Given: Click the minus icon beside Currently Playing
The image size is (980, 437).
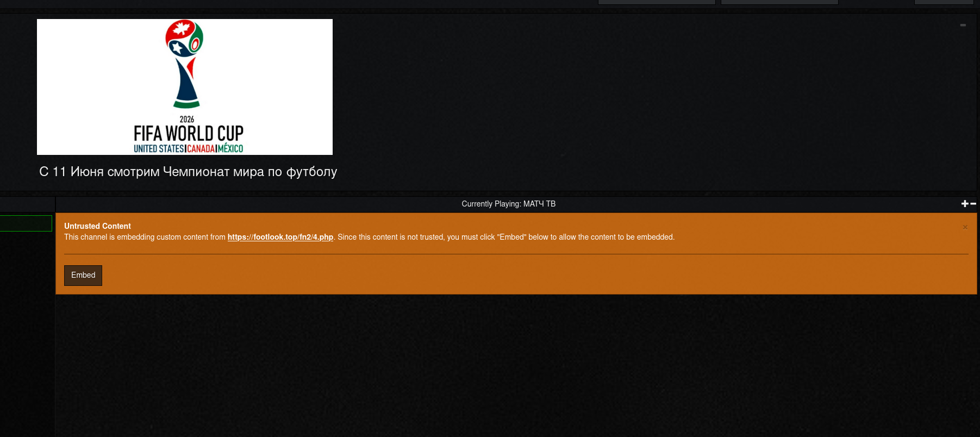Looking at the screenshot, I should coord(973,204).
